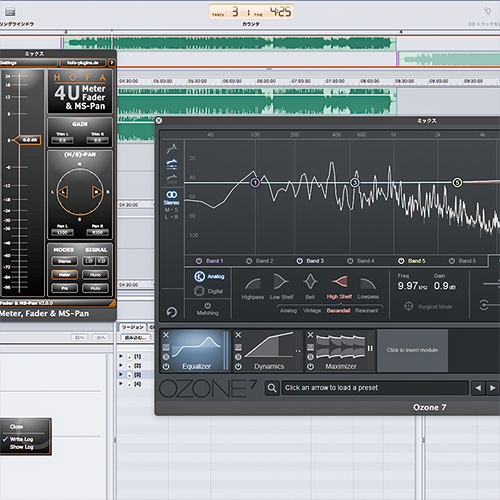
Task: Toggle Band 2 power
Action: pyautogui.click(x=249, y=261)
